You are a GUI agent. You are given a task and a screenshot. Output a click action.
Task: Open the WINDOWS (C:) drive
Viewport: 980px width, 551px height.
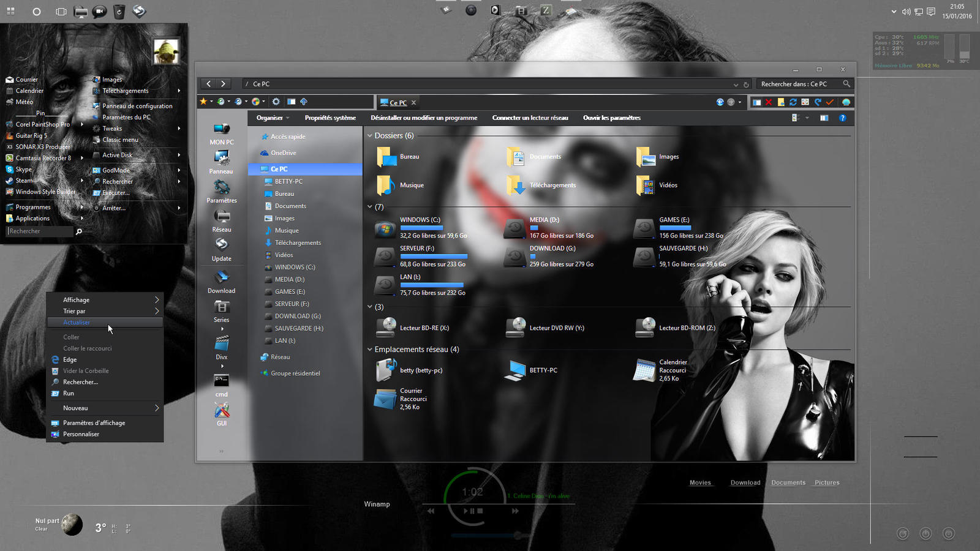tap(421, 227)
